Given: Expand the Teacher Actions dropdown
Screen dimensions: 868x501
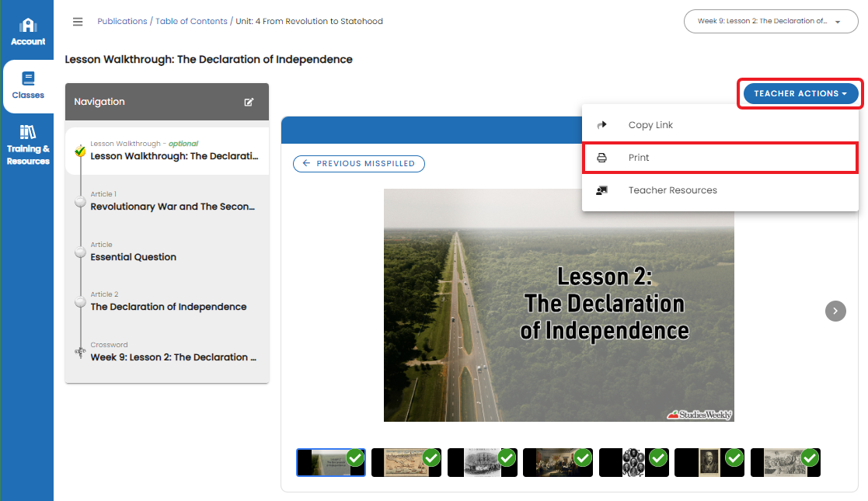Looking at the screenshot, I should (x=800, y=92).
